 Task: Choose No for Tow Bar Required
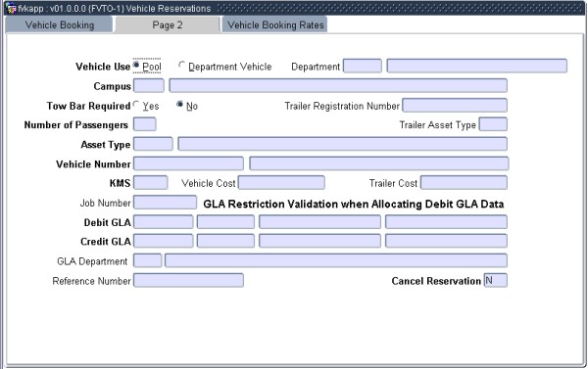[180, 105]
